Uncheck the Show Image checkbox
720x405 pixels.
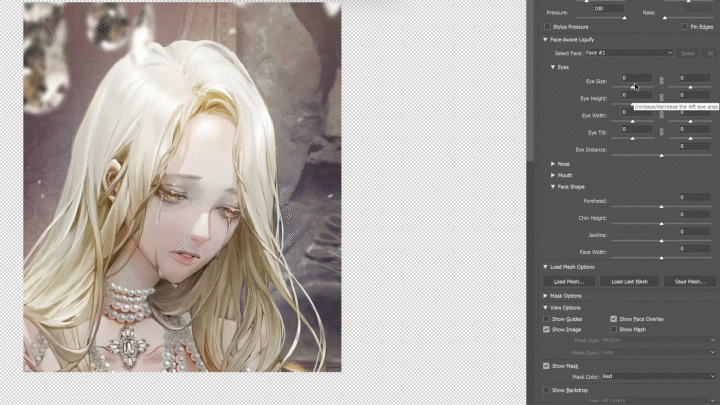[x=546, y=329]
